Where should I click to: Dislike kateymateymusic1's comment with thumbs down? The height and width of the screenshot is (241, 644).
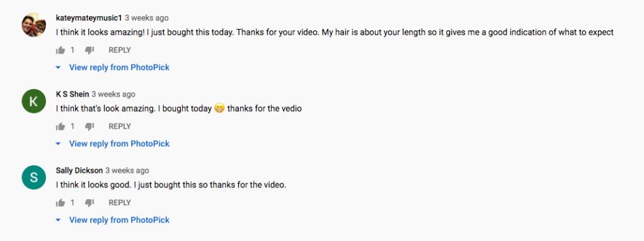[89, 50]
